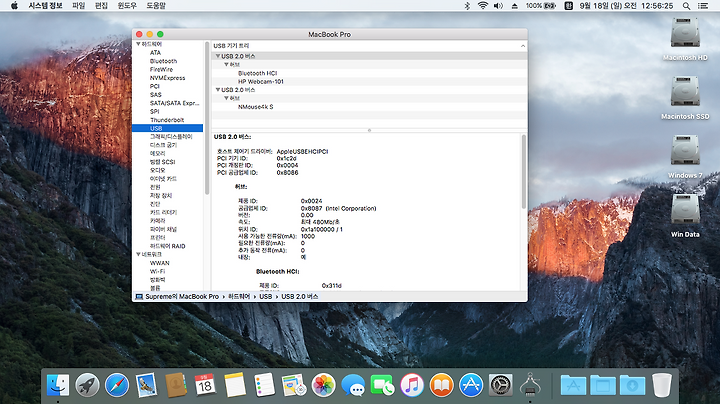Select HP Webcam-101 in USB tree
The image size is (720, 404).
(x=260, y=82)
